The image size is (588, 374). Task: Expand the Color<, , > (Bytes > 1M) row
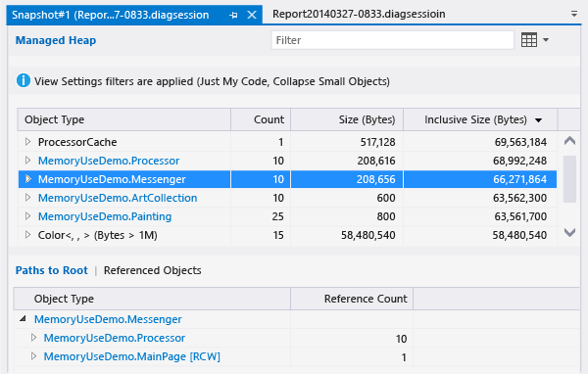pyautogui.click(x=27, y=235)
